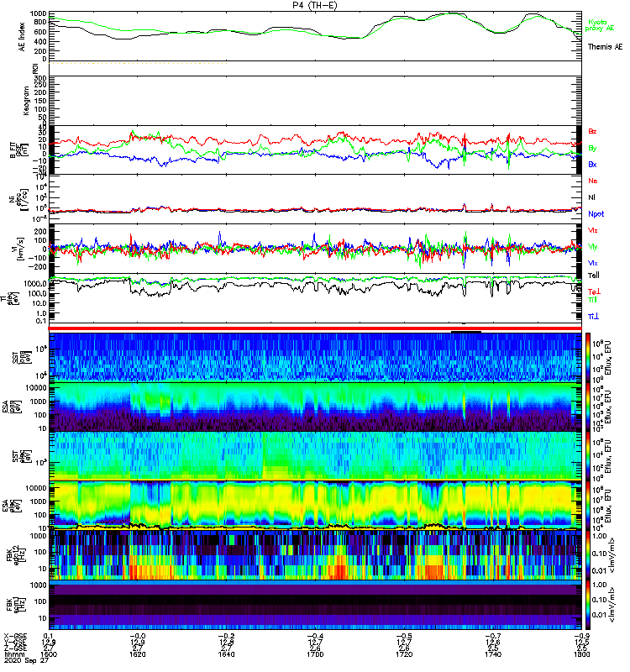
Task: Click the hhmm row label
Action: point(13,654)
